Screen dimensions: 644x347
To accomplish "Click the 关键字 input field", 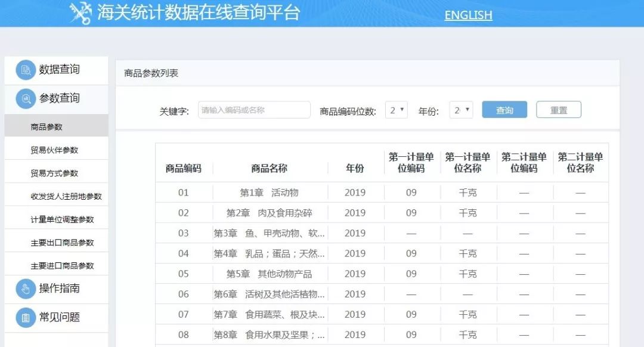I will point(253,109).
